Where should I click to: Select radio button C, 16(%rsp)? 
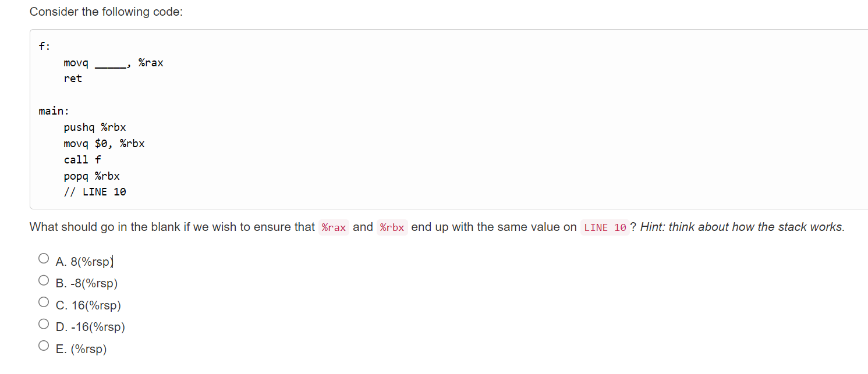coord(43,301)
